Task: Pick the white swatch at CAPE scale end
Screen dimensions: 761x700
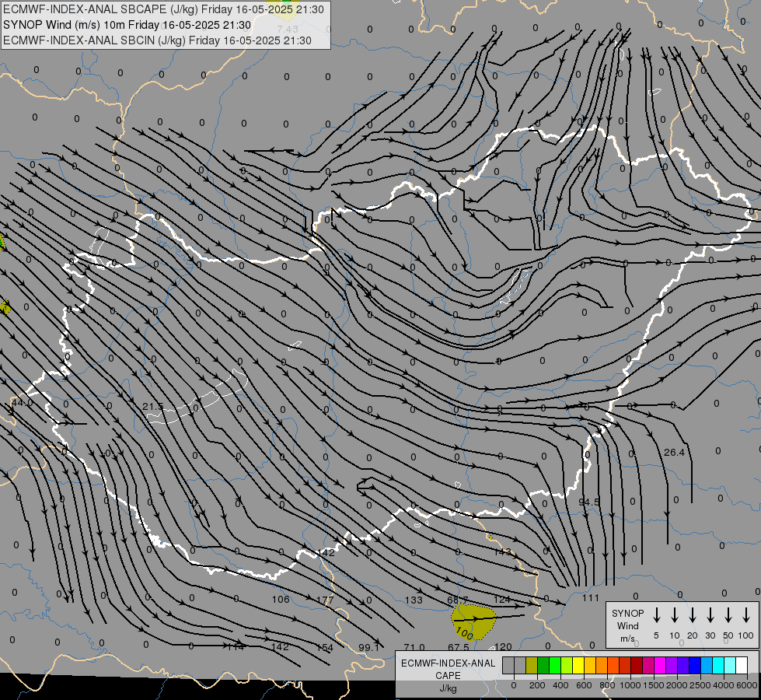Action: point(741,666)
